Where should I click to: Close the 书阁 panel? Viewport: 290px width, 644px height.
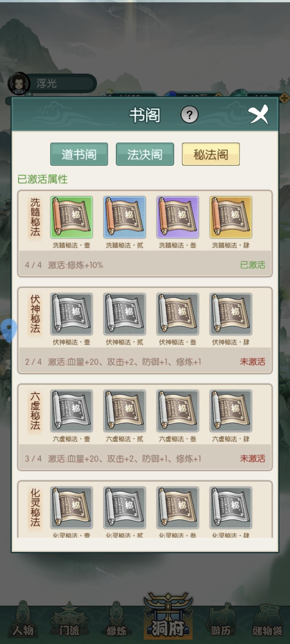point(259,115)
